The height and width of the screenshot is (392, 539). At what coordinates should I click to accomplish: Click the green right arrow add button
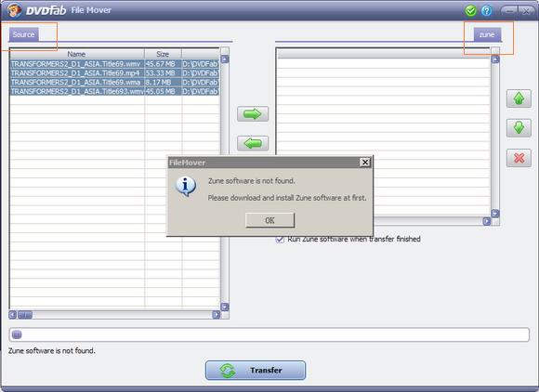tap(253, 114)
